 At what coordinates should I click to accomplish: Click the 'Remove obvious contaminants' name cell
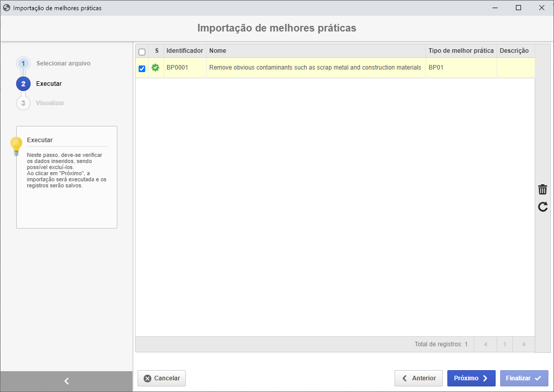(316, 68)
